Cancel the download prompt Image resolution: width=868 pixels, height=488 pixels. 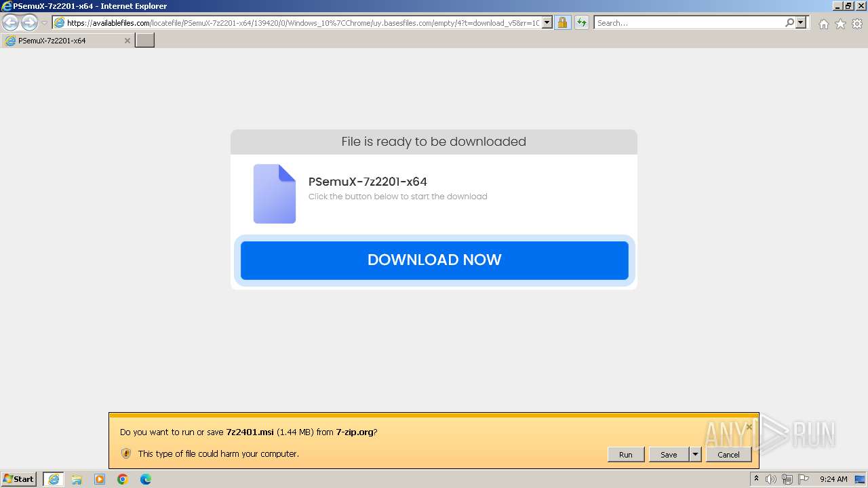728,455
